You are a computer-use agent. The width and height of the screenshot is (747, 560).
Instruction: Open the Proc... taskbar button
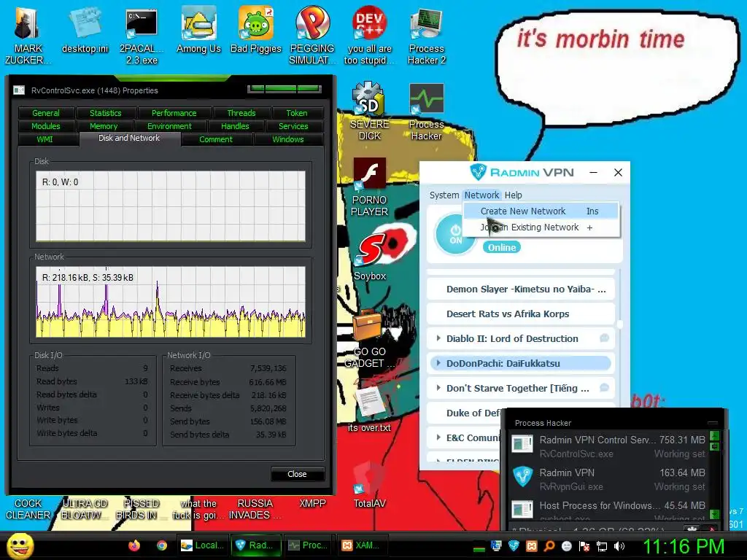point(309,545)
